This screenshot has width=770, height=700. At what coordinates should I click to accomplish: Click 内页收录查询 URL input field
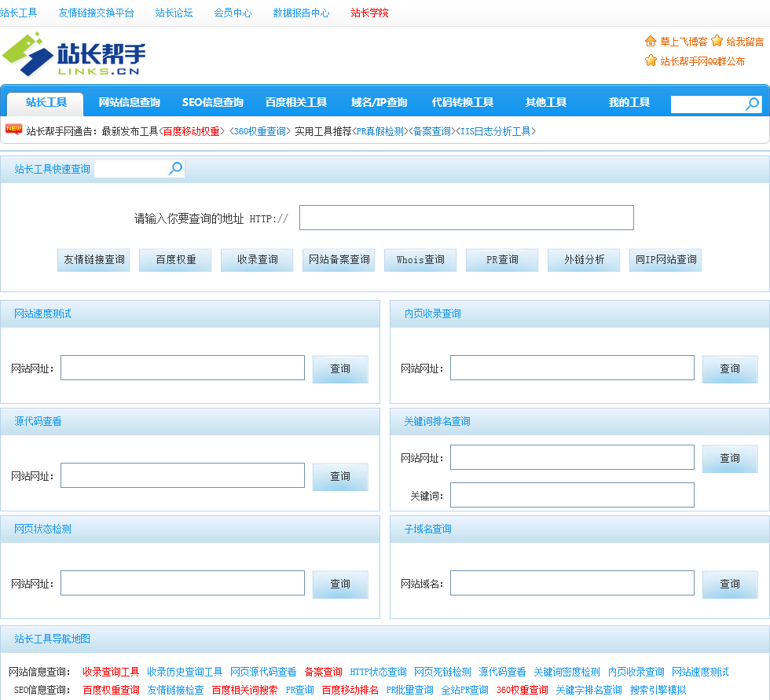tap(572, 368)
